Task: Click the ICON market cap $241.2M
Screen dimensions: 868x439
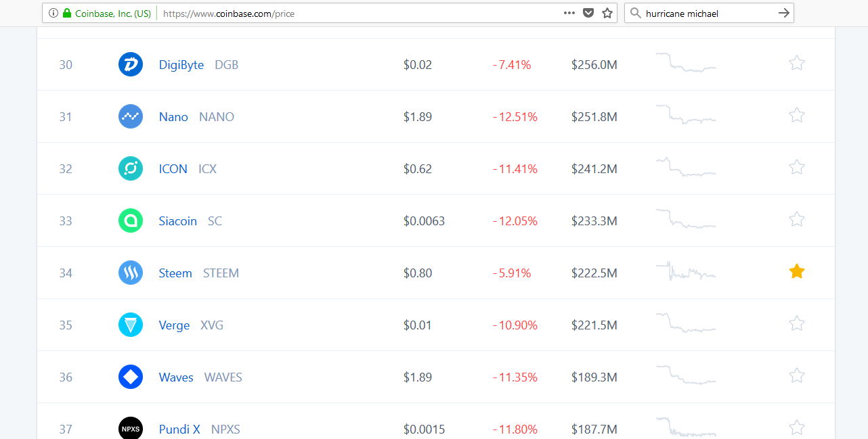Action: [x=594, y=169]
